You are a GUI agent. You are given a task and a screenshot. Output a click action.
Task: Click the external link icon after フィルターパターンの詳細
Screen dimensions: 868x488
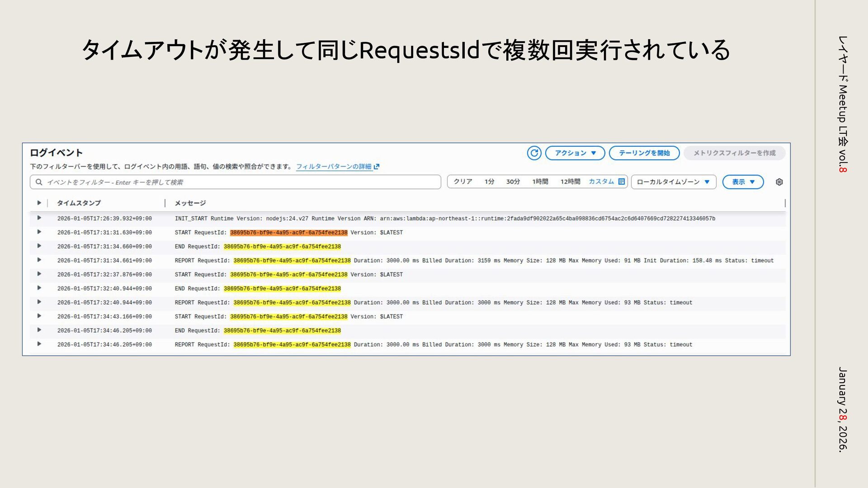[377, 167]
